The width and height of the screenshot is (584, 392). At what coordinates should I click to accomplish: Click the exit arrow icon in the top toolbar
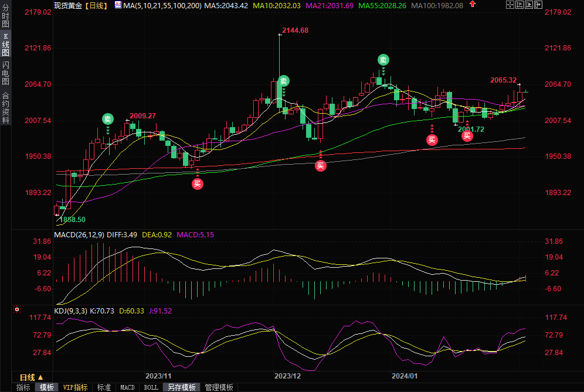pyautogui.click(x=539, y=5)
